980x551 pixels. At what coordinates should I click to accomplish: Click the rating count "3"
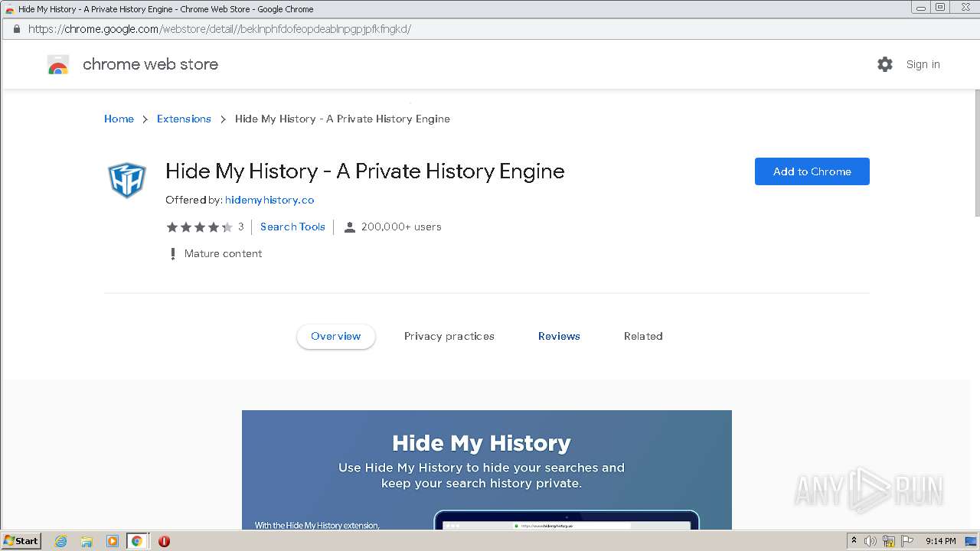coord(241,227)
